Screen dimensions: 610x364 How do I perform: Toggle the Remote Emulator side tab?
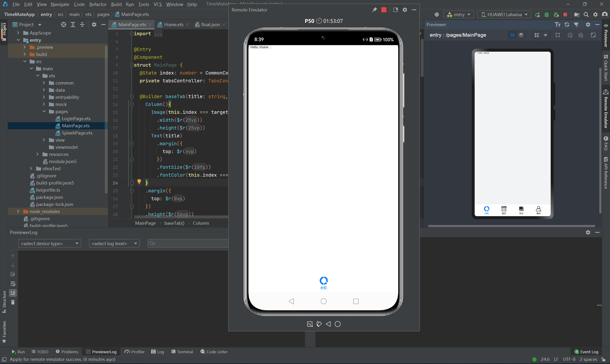(606, 109)
